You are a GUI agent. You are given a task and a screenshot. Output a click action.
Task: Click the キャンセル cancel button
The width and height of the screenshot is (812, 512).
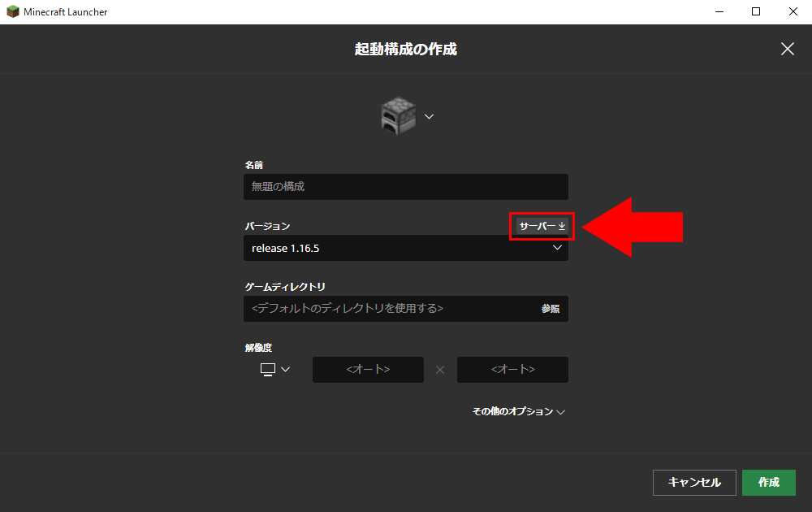(694, 483)
